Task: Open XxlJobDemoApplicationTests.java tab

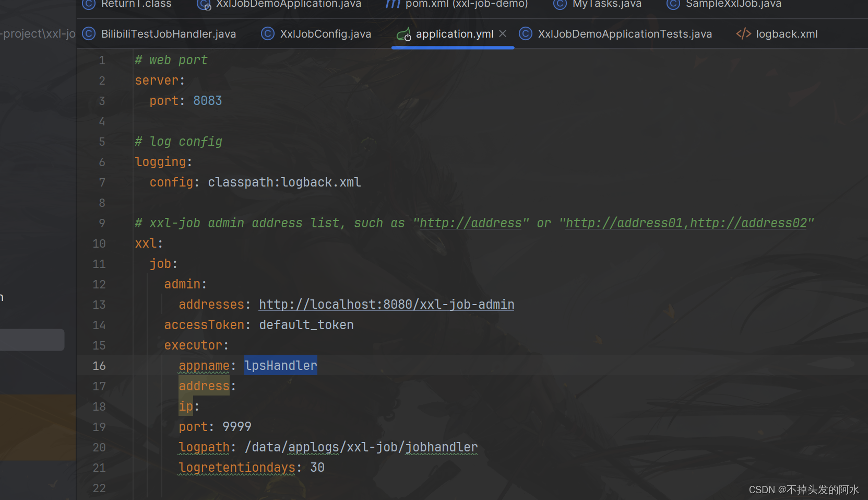Action: (x=625, y=34)
